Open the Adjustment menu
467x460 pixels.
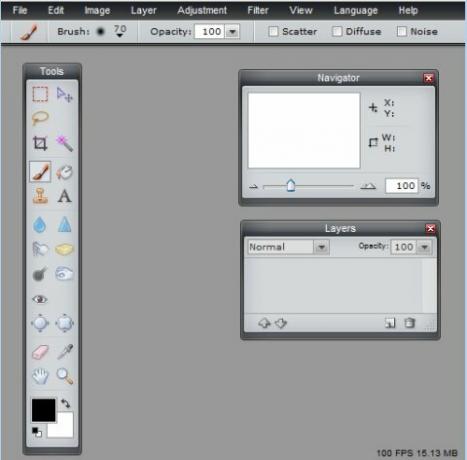click(202, 10)
